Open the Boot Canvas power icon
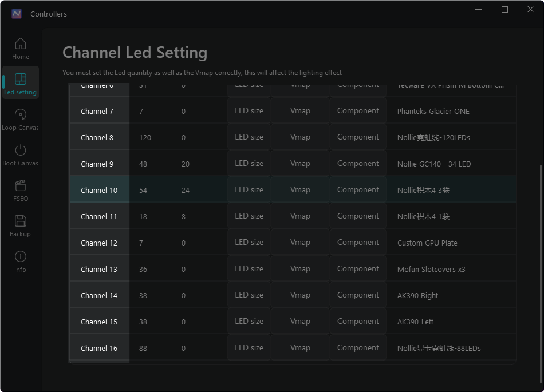The width and height of the screenshot is (544, 392). [x=21, y=150]
